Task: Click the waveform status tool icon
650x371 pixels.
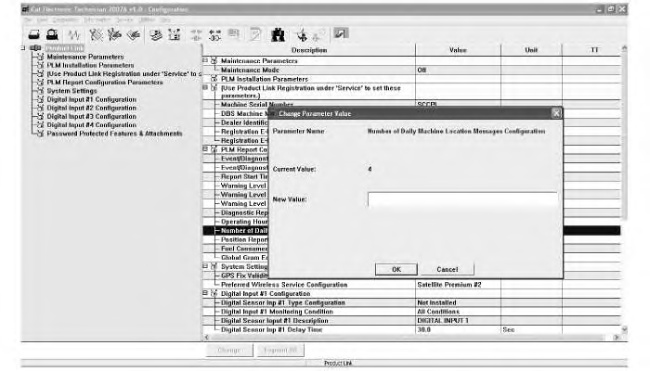Action: (x=75, y=35)
